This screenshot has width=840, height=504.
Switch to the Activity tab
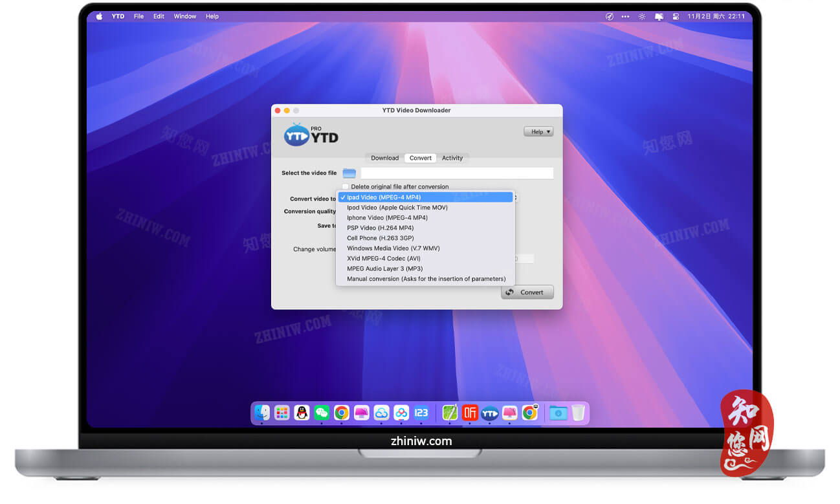point(452,158)
